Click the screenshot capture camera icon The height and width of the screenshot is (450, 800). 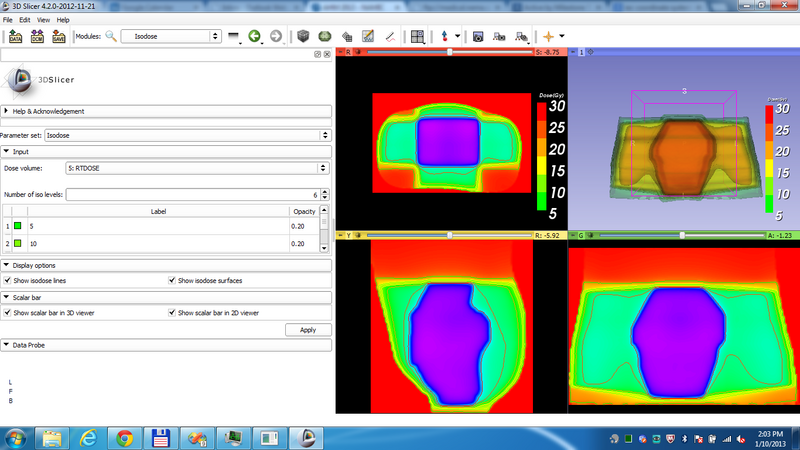[478, 36]
